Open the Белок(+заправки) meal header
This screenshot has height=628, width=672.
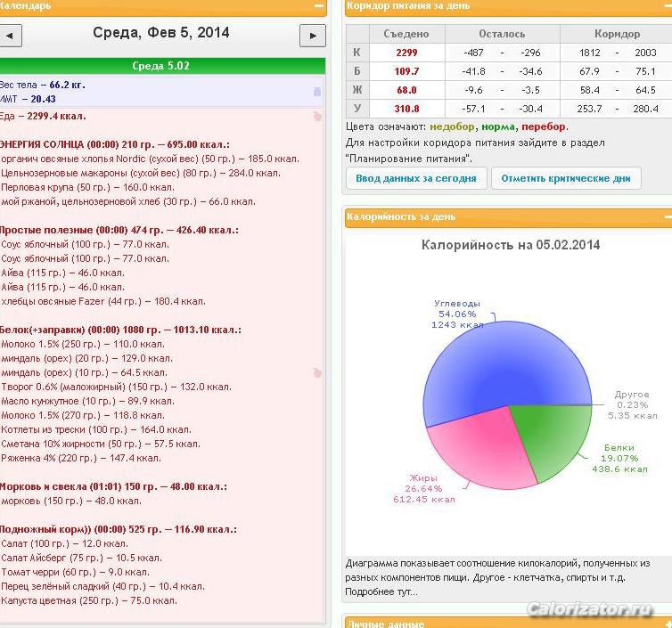click(x=120, y=330)
